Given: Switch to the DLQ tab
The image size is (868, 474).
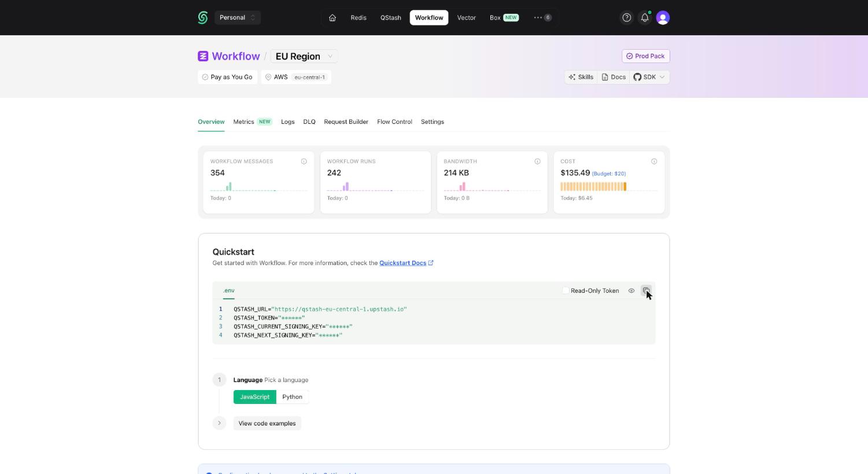Looking at the screenshot, I should [309, 122].
